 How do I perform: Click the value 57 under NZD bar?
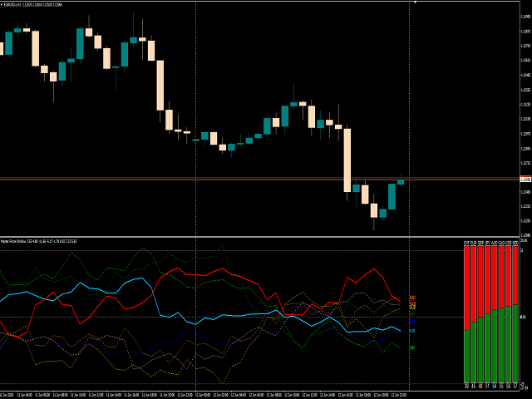[x=515, y=386]
